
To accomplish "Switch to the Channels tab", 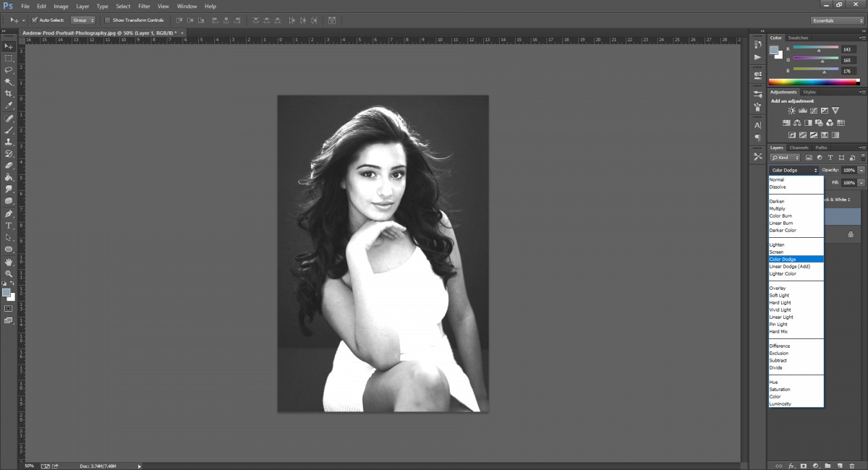I will [799, 148].
